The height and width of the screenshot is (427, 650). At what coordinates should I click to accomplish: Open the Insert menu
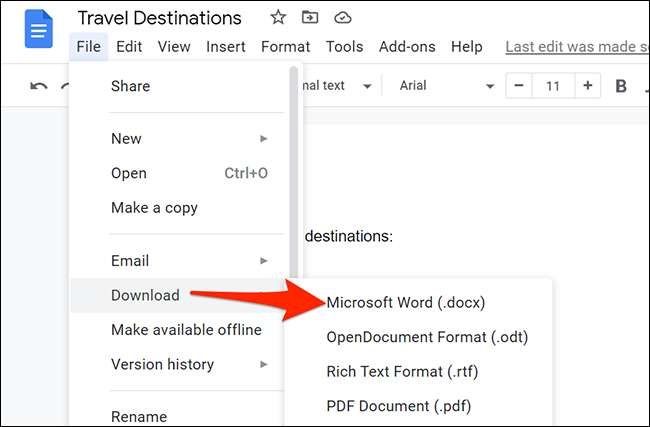226,46
